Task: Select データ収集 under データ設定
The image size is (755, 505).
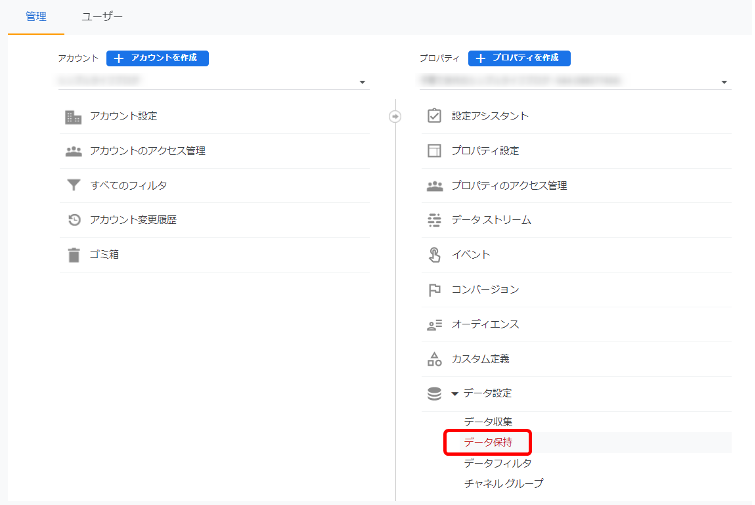Action: [x=488, y=422]
